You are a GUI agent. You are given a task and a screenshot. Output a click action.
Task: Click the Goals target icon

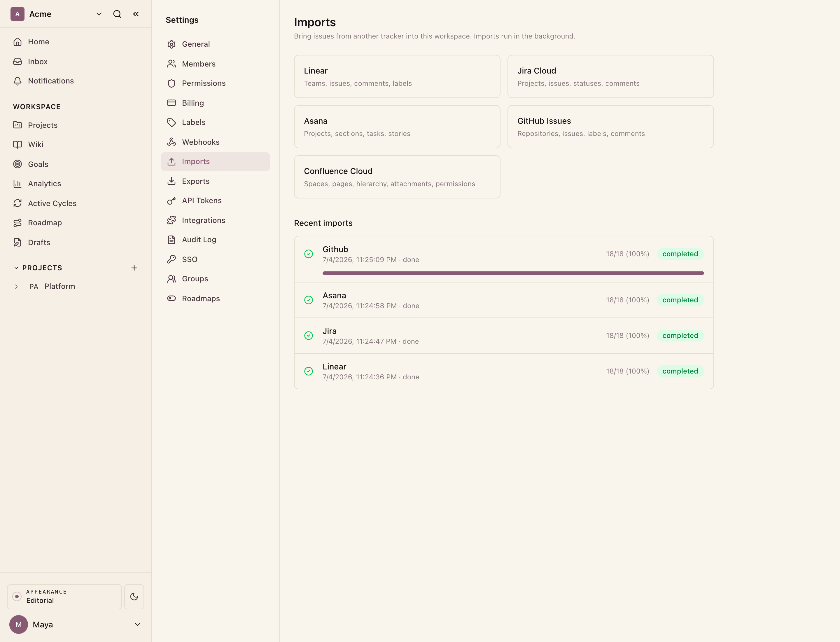click(x=17, y=164)
